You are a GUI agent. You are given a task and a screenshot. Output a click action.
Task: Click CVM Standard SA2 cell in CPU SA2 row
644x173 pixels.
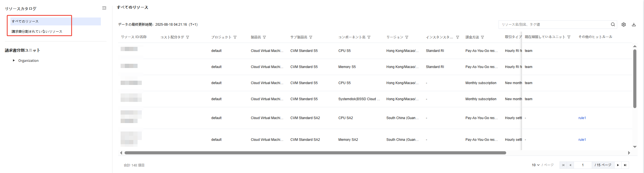[x=305, y=118]
